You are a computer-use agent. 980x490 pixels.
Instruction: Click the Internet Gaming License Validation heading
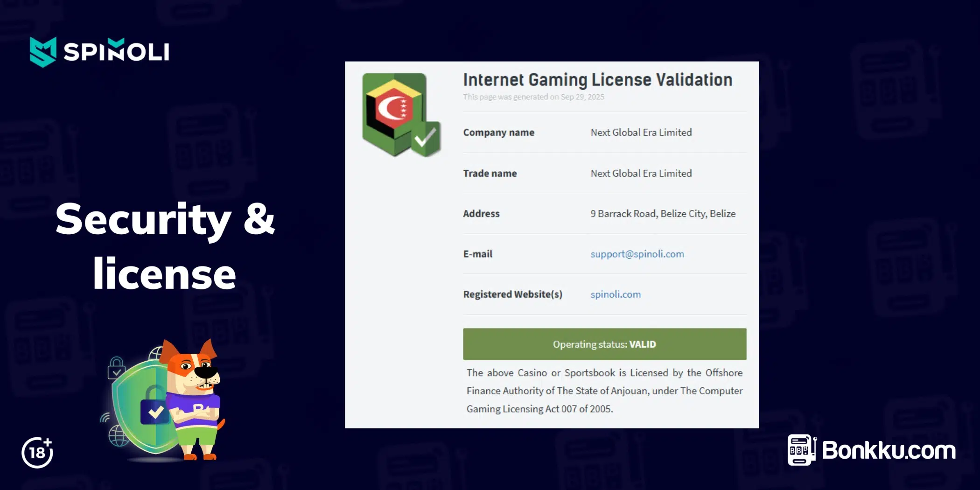coord(597,80)
